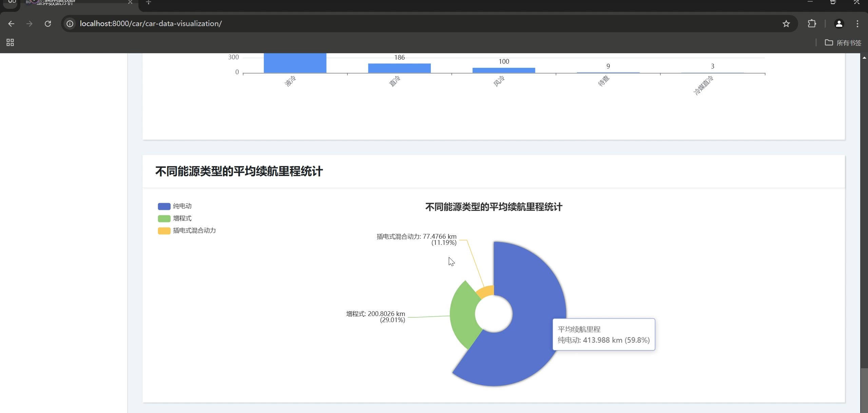The width and height of the screenshot is (868, 413).
Task: Bookmark this page with the star icon
Action: click(x=786, y=24)
